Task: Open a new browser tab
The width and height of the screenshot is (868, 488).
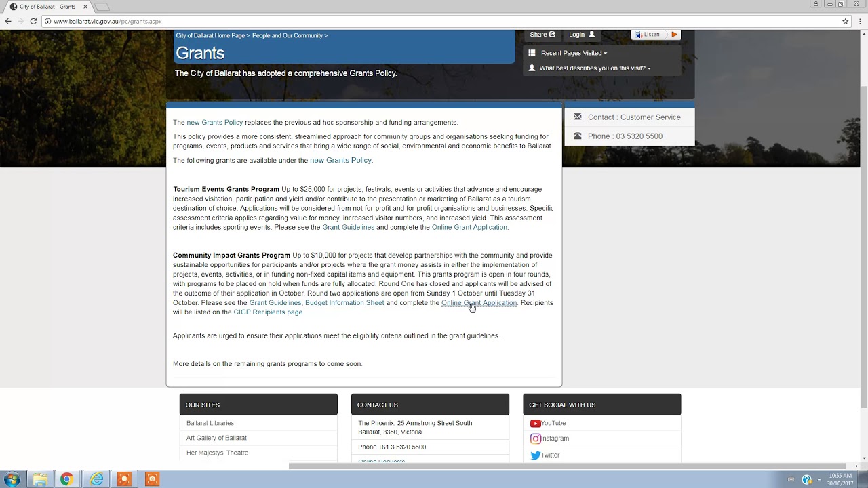Action: tap(102, 7)
